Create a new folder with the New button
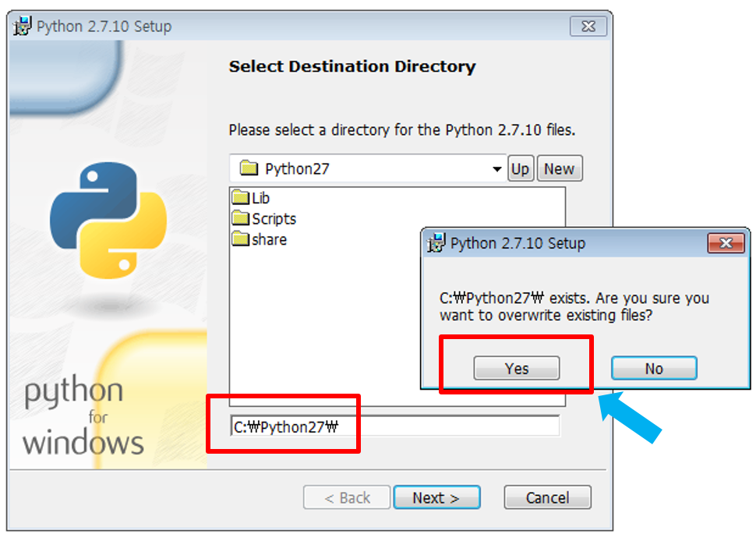 coord(559,169)
